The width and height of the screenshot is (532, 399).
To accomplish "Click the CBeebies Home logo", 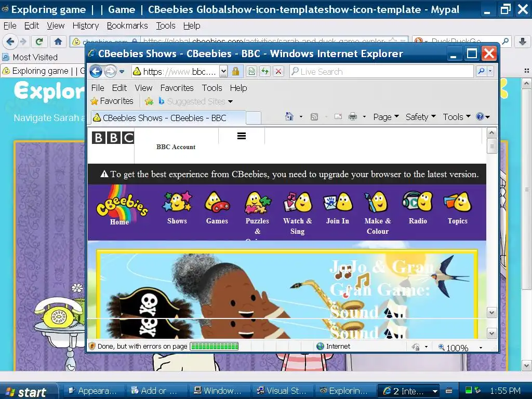I will [122, 206].
